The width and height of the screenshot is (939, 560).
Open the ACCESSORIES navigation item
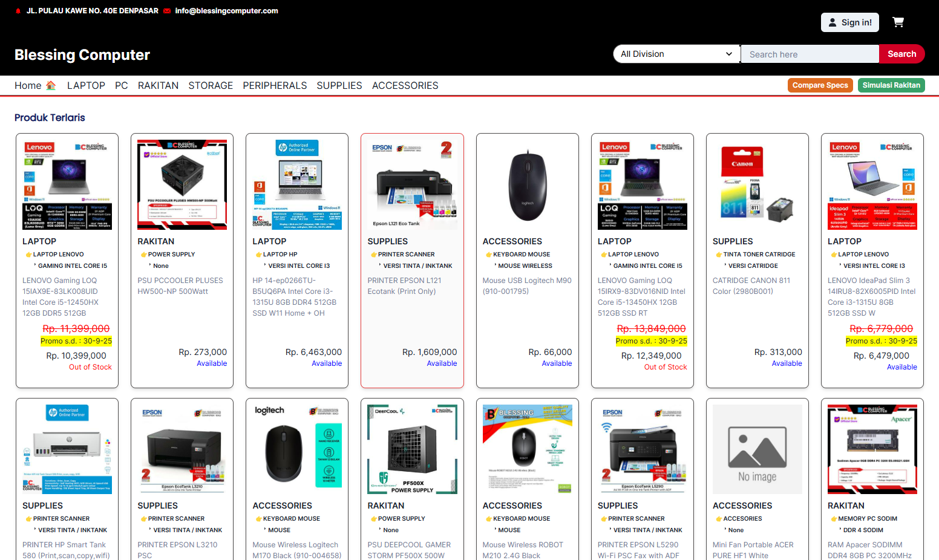(x=405, y=85)
